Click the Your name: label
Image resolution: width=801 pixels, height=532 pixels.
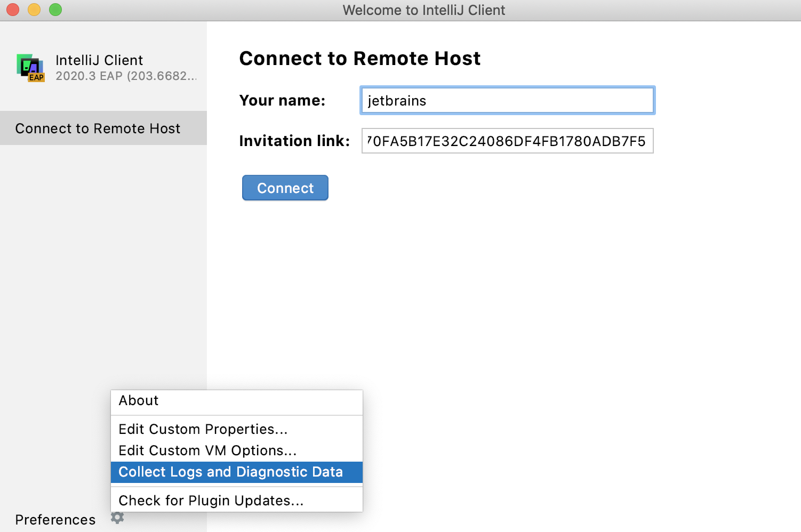pyautogui.click(x=282, y=100)
